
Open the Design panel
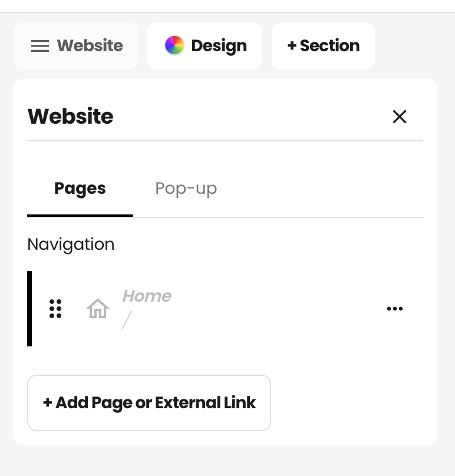205,46
